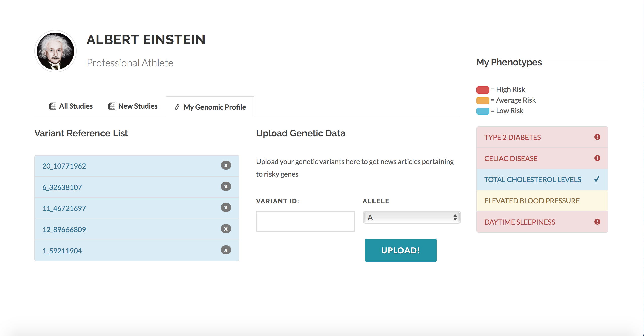Click Albert Einstein's profile photo

click(x=55, y=51)
